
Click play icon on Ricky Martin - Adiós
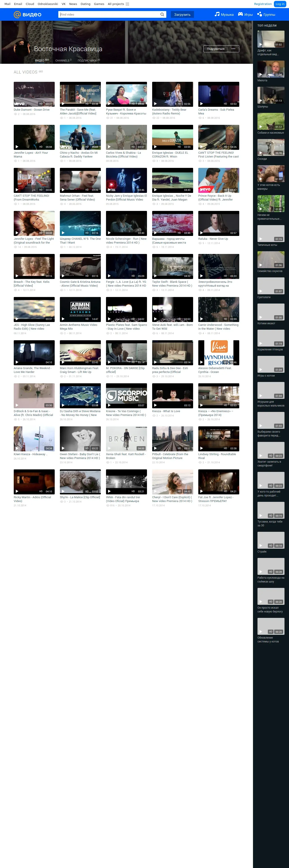(x=17, y=491)
